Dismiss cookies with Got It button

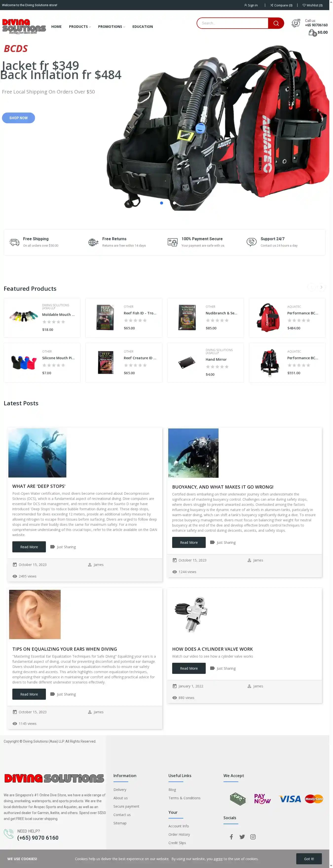pos(309,859)
